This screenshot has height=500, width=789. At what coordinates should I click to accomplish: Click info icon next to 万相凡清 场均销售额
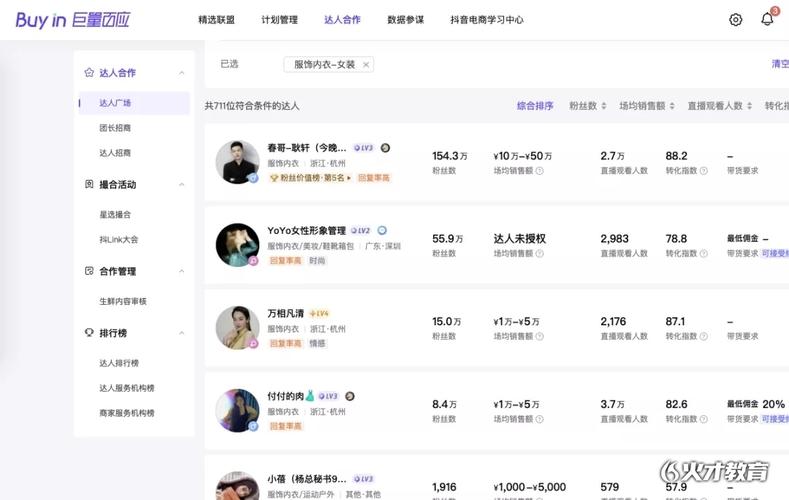[539, 336]
